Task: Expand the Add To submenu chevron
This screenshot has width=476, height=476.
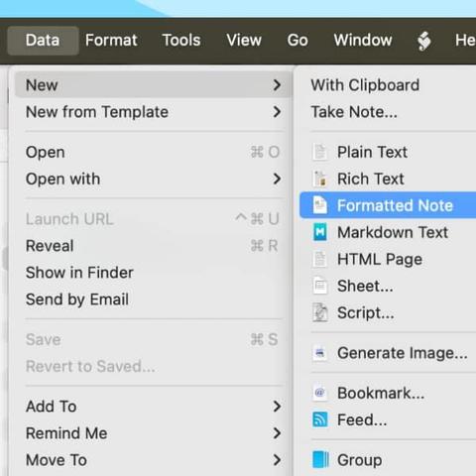Action: click(277, 407)
